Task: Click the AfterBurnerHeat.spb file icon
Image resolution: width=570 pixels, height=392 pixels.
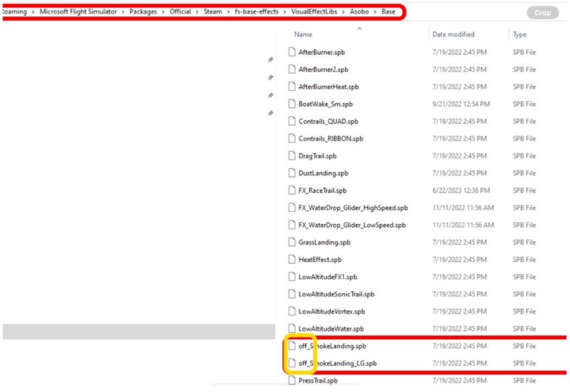Action: [292, 86]
